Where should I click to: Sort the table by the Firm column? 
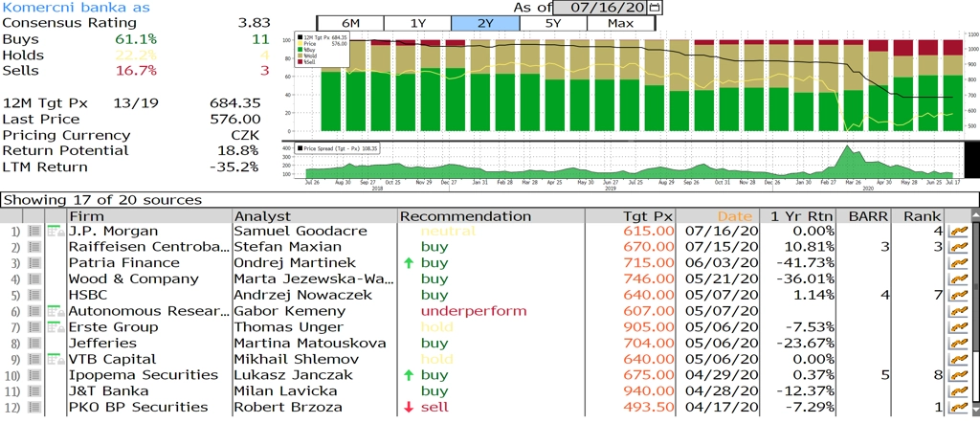pos(149,216)
